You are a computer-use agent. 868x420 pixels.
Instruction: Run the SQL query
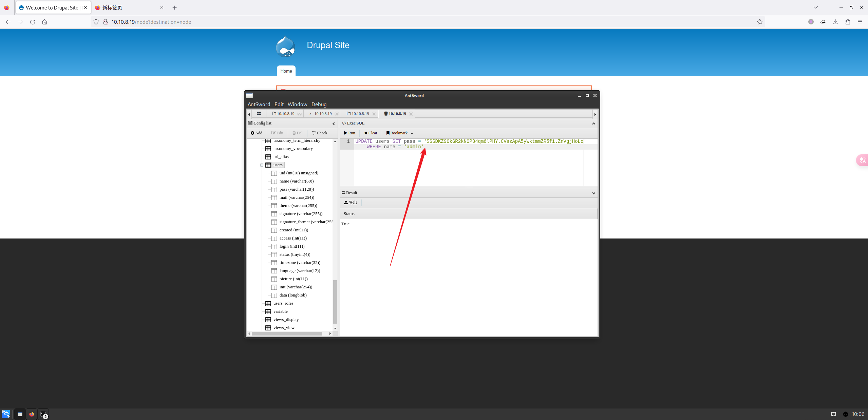coord(350,133)
